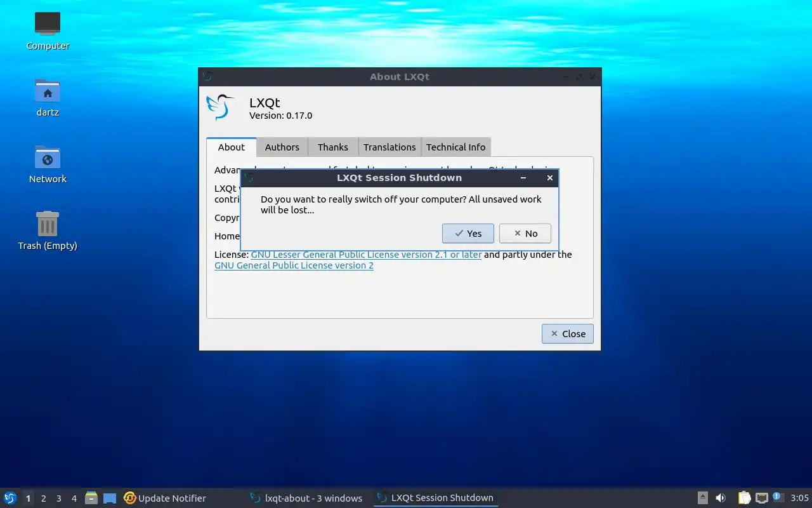Close the LXQt Session Shutdown dialog
The height and width of the screenshot is (508, 812).
pyautogui.click(x=550, y=178)
